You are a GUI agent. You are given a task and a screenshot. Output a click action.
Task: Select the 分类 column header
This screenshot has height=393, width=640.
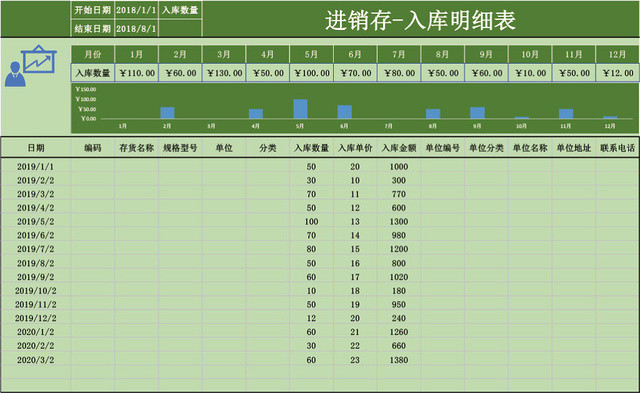click(267, 148)
